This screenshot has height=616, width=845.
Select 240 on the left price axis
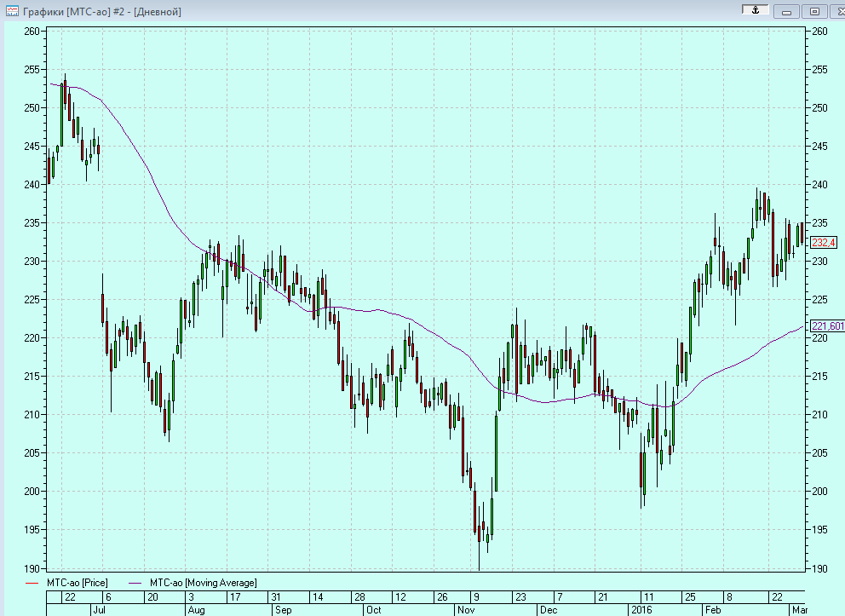(x=32, y=184)
